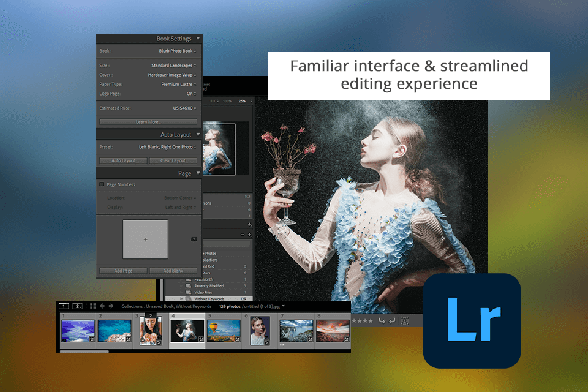Screen dimensions: 588x392
Task: Collapse the Auto Layout panel triangle
Action: point(198,134)
